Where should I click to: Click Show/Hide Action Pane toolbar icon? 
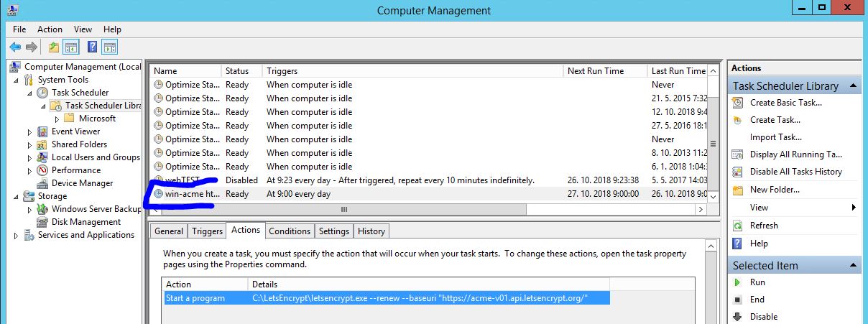click(x=109, y=47)
